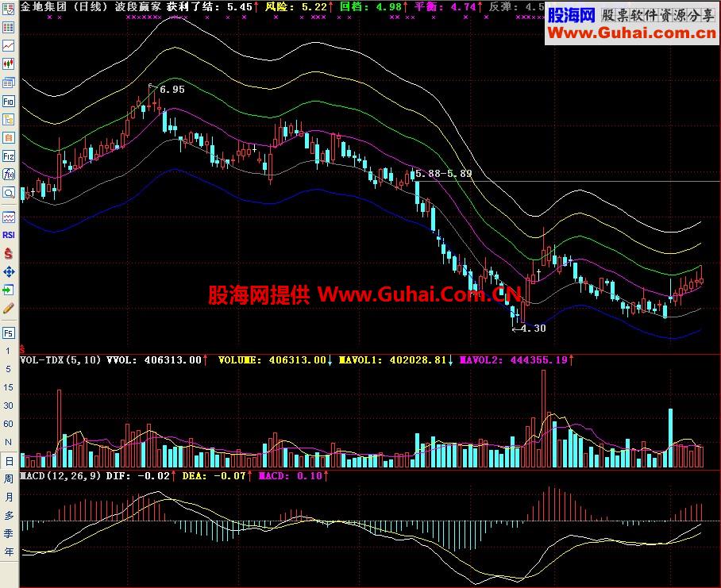This screenshot has height=588, width=721.
Task: Click the VOLUME: 406313.00 value
Action: [272, 360]
